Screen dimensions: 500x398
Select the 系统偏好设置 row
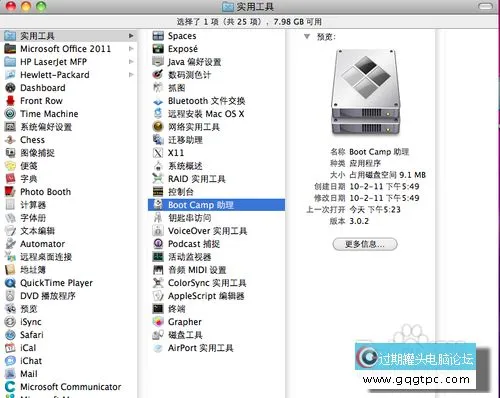(x=70, y=127)
